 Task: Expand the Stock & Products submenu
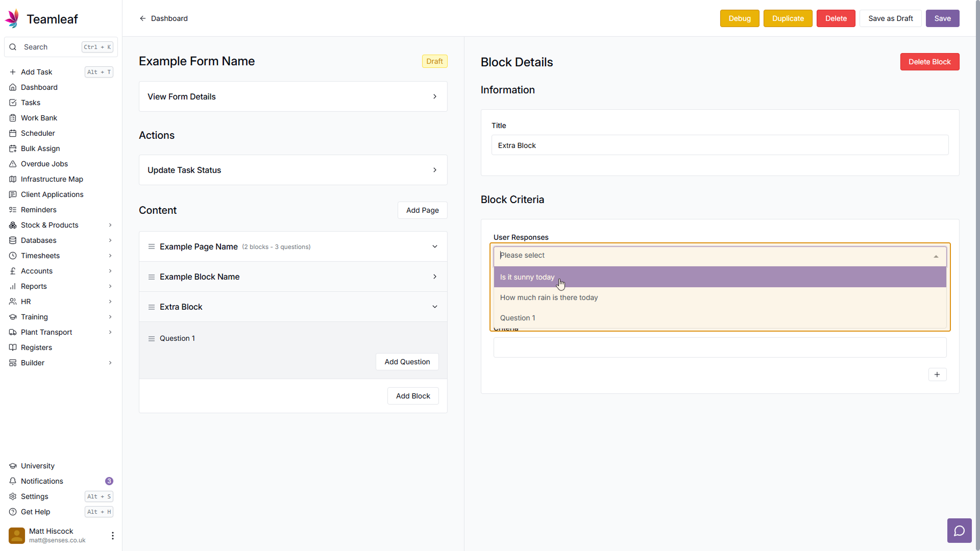[x=110, y=225]
